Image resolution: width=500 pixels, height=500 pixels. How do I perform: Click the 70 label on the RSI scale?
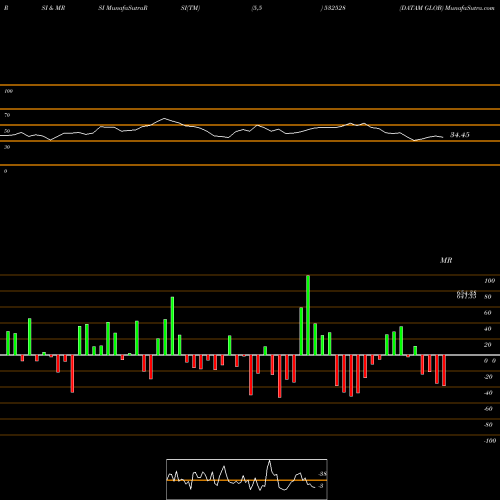(x=7, y=115)
